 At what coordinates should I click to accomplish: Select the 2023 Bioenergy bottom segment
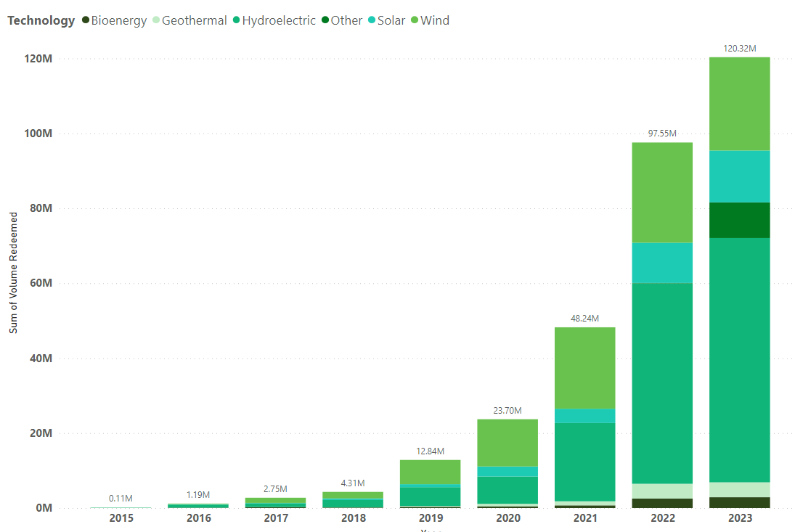(739, 503)
